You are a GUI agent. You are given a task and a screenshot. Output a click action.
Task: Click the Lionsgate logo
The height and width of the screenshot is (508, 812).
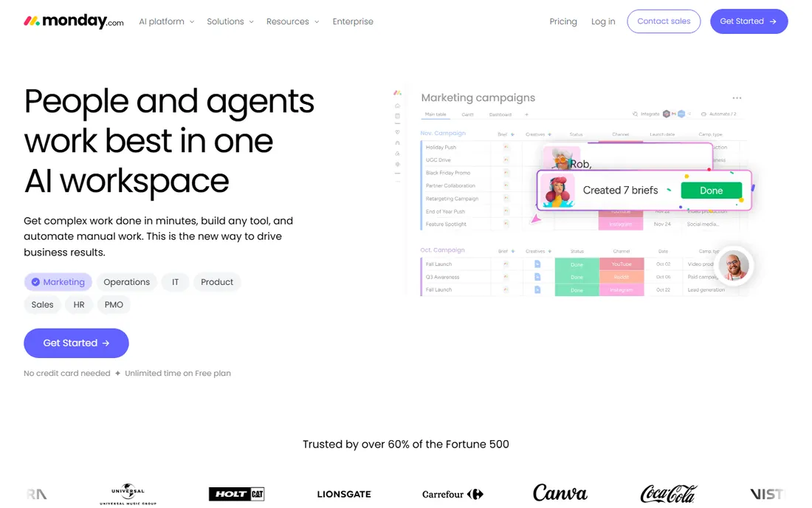point(344,495)
